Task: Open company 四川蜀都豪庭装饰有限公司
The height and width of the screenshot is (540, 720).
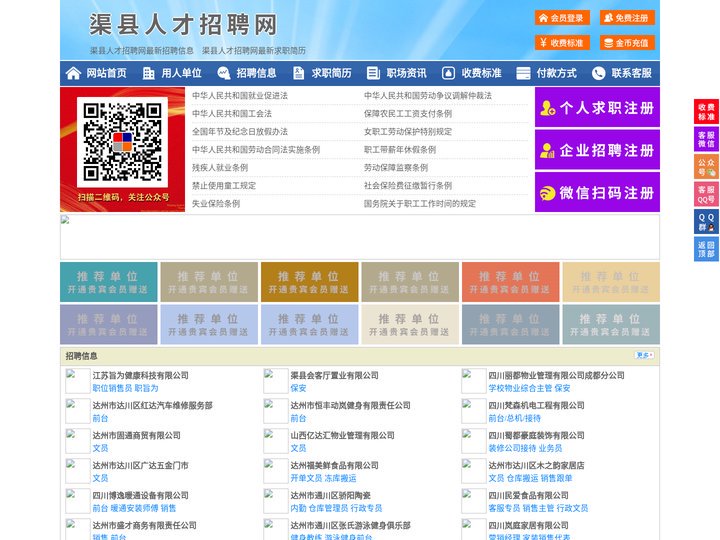Action: 536,435
